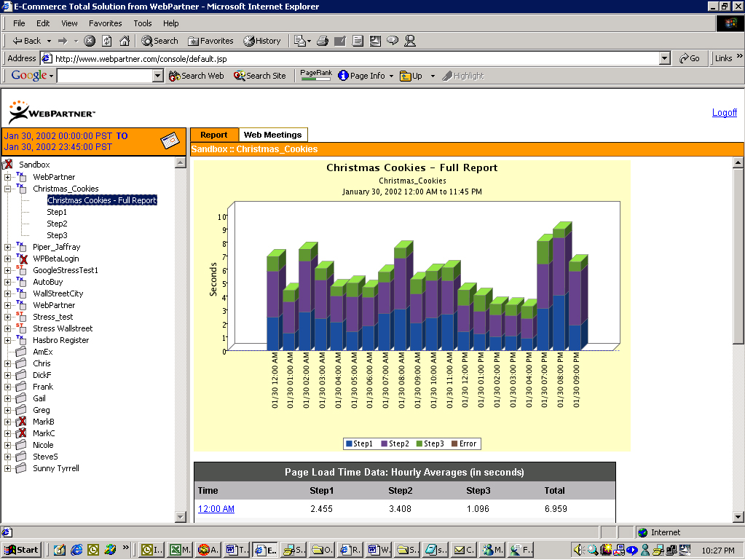The width and height of the screenshot is (745, 560).
Task: Switch to the Web Meetings tab
Action: pyautogui.click(x=272, y=135)
